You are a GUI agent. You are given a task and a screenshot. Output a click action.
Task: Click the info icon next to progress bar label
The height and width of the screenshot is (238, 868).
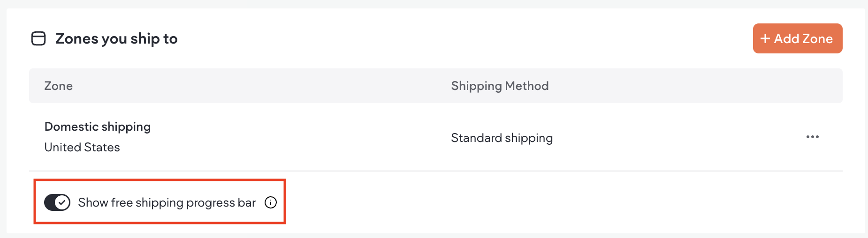271,202
